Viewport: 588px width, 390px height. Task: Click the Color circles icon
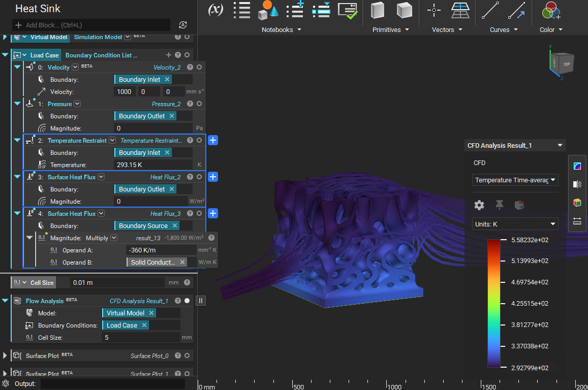[551, 10]
